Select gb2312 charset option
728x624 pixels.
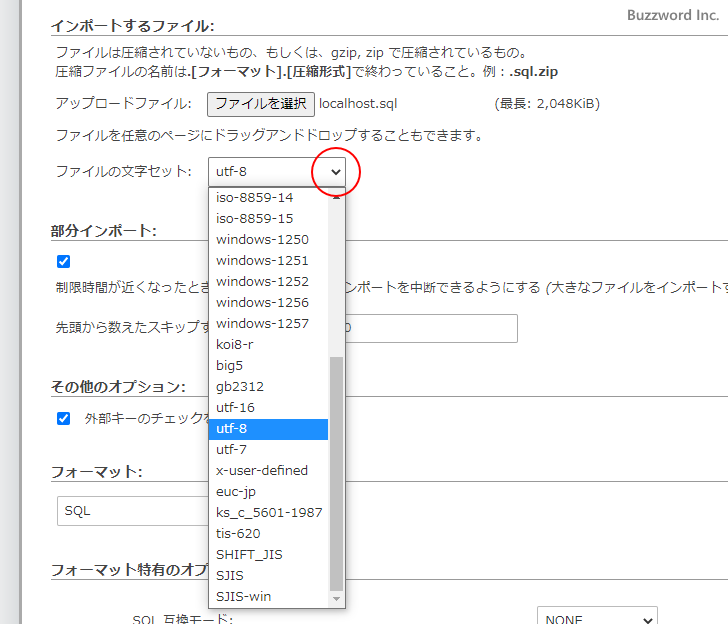click(x=268, y=387)
